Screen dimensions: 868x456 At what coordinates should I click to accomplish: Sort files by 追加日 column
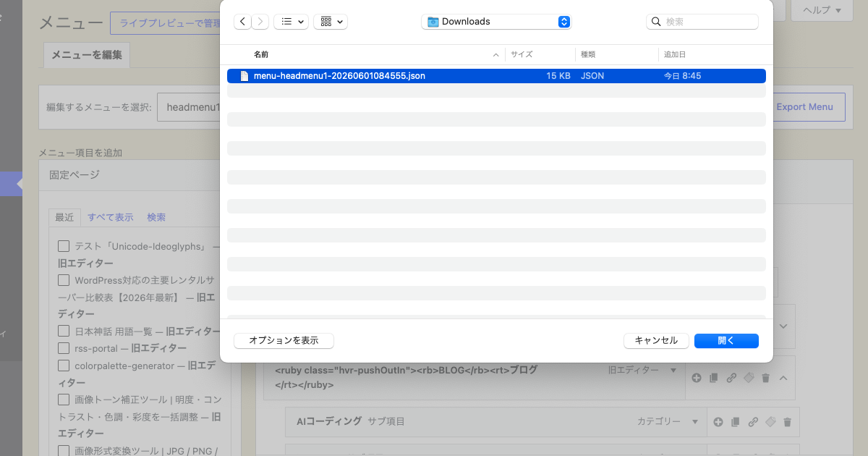coord(675,54)
